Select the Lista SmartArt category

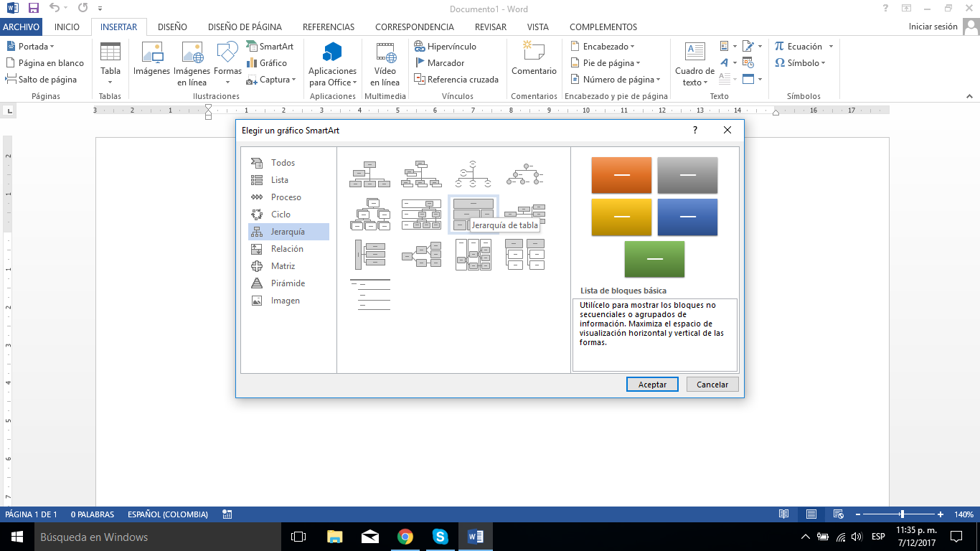tap(288, 180)
